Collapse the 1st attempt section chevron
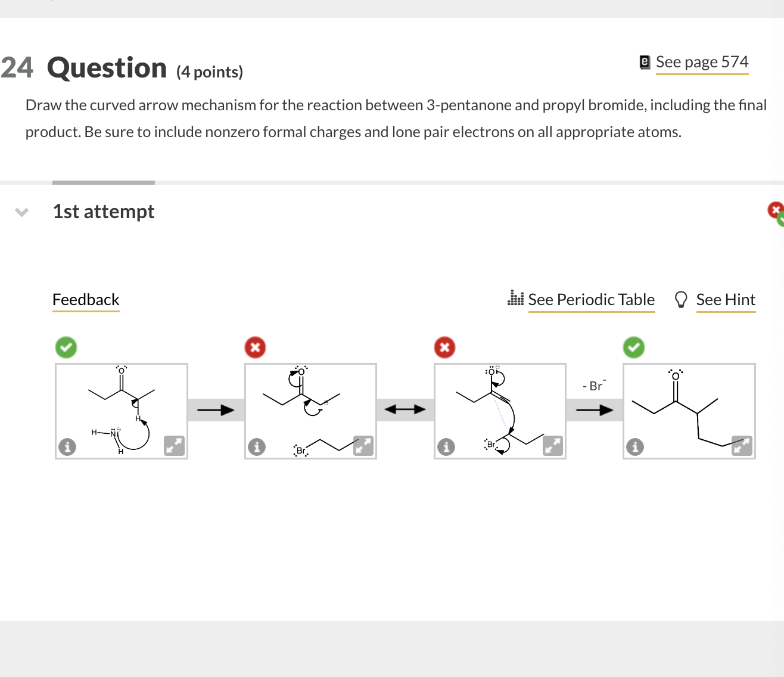This screenshot has height=677, width=784. click(21, 212)
